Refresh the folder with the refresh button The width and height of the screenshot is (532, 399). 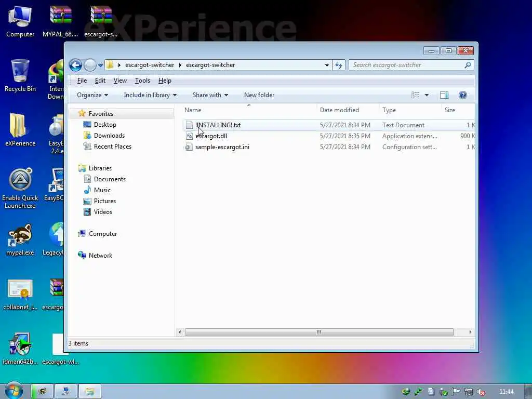click(x=339, y=65)
